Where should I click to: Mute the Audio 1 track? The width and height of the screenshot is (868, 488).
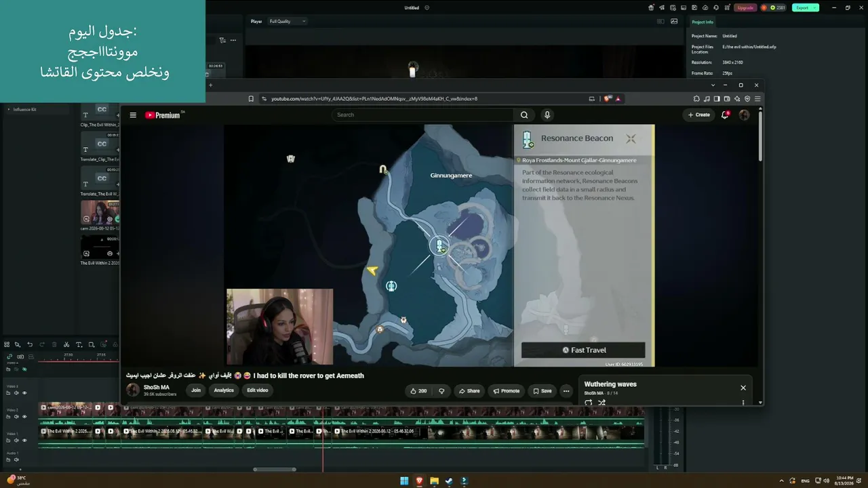coord(17,460)
